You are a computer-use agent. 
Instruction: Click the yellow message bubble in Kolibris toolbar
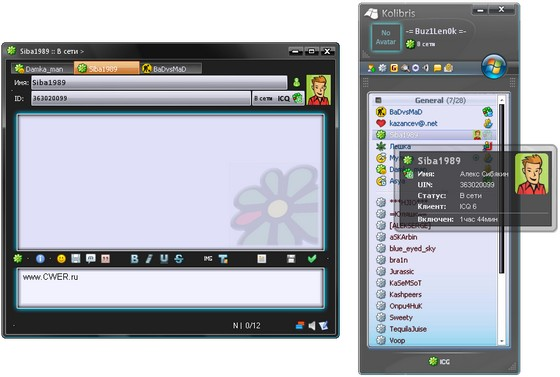pos(437,68)
